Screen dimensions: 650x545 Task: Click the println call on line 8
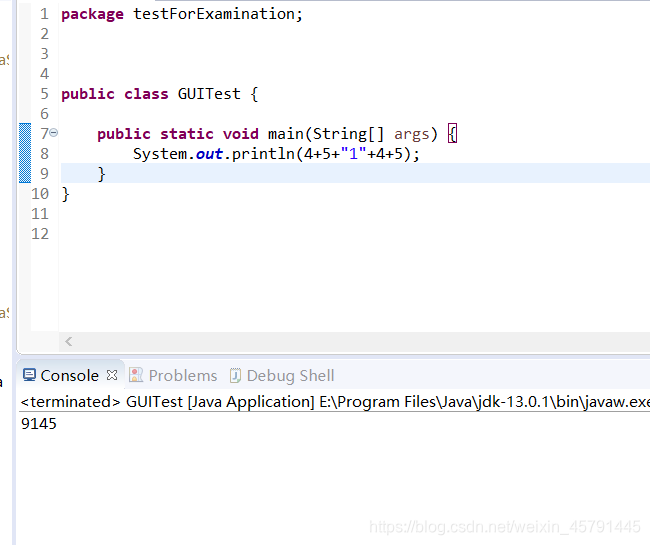click(263, 154)
